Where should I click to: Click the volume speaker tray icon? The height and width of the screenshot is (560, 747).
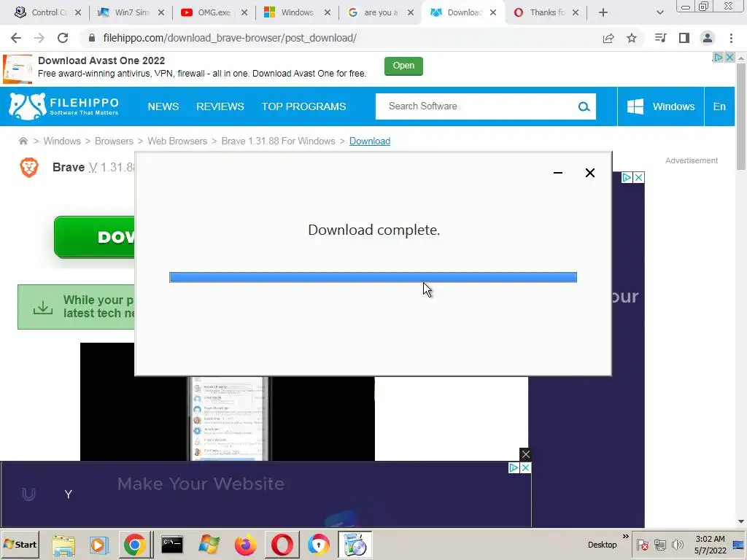click(x=677, y=545)
